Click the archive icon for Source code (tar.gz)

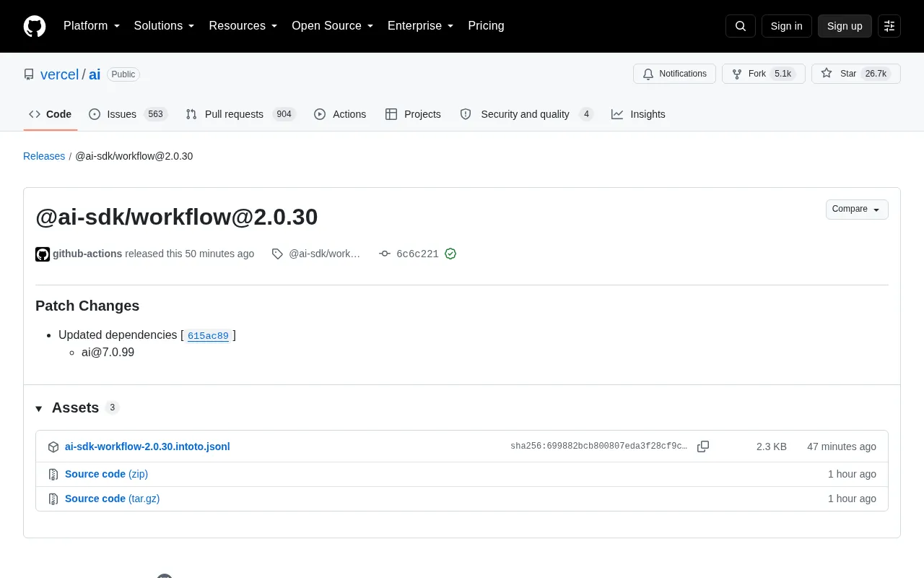pos(53,499)
